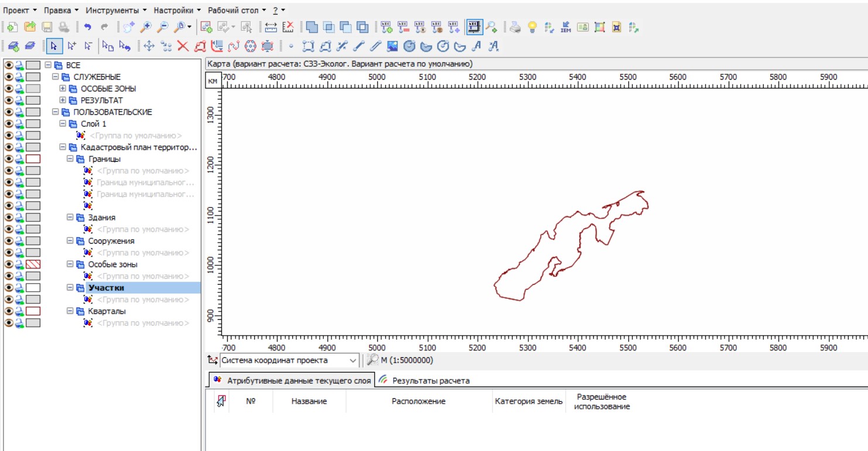
Task: Toggle eye visibility for Участки layer
Action: pos(9,288)
